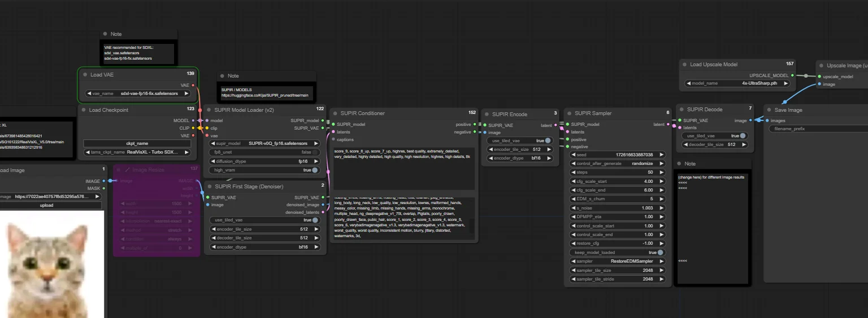Collapse the SUPIR Sampler node via its title dot
The height and width of the screenshot is (318, 868).
[x=570, y=114]
